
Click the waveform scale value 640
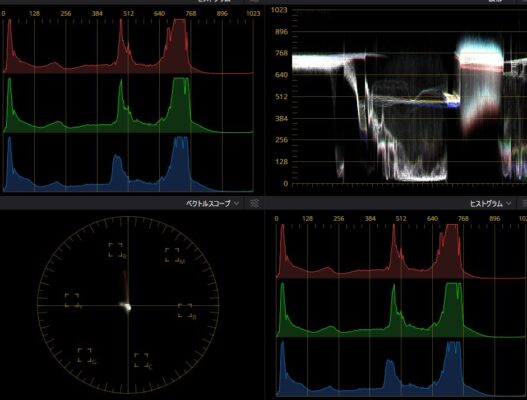(x=282, y=75)
